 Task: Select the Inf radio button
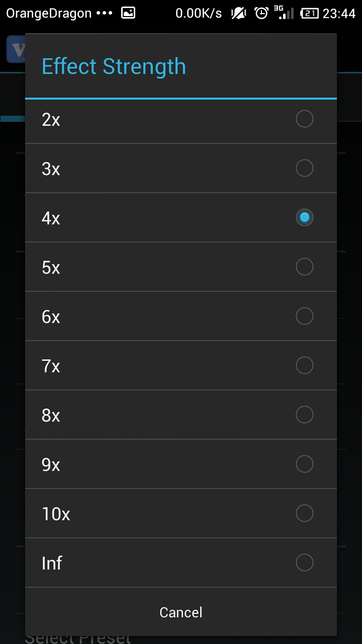tap(304, 562)
